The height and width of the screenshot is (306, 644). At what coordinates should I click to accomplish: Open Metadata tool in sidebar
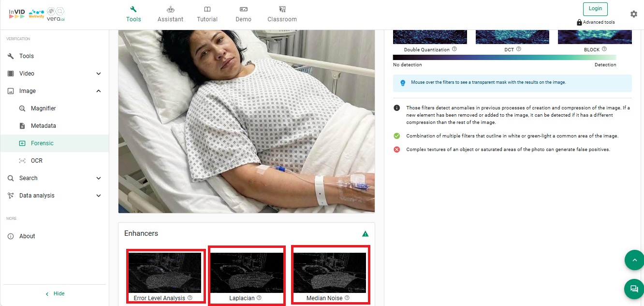click(x=43, y=126)
